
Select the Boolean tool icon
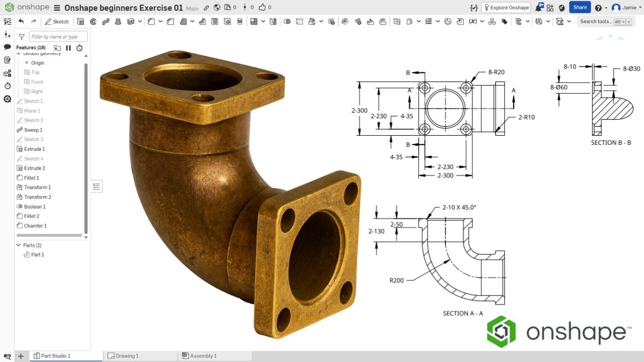287,22
